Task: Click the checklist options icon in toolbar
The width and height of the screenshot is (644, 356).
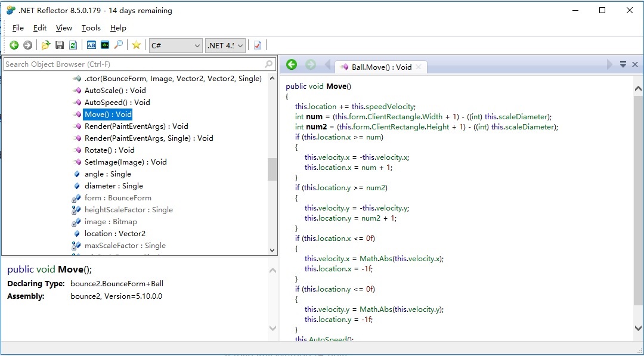Action: [258, 45]
